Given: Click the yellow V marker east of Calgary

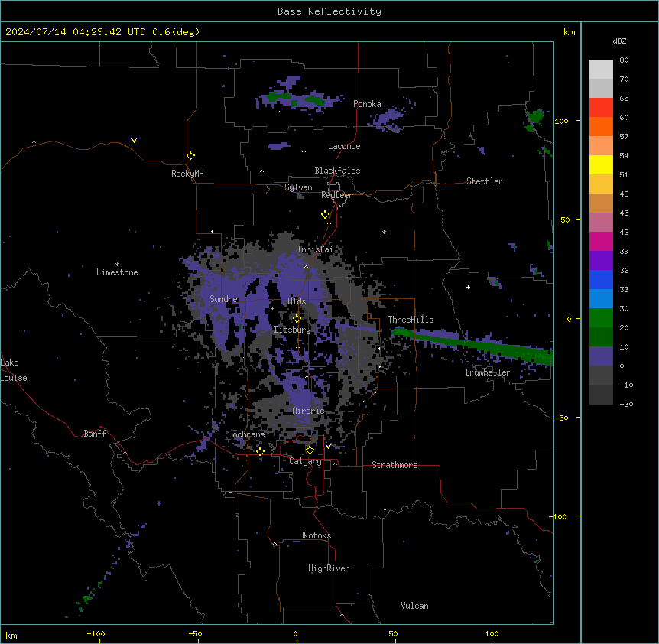Looking at the screenshot, I should point(328,447).
